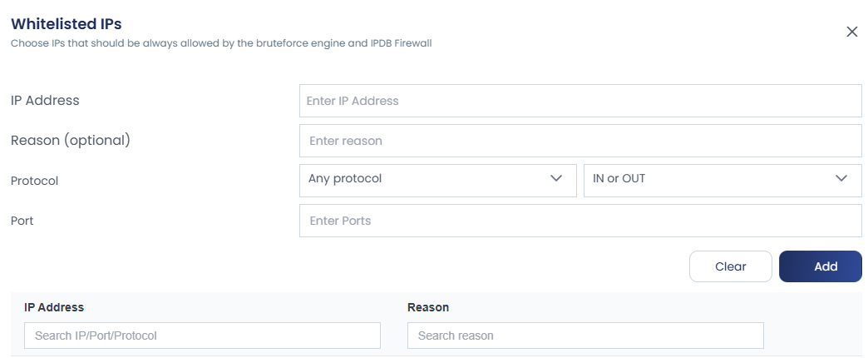Close the Whitelisted IPs dialog

(851, 32)
